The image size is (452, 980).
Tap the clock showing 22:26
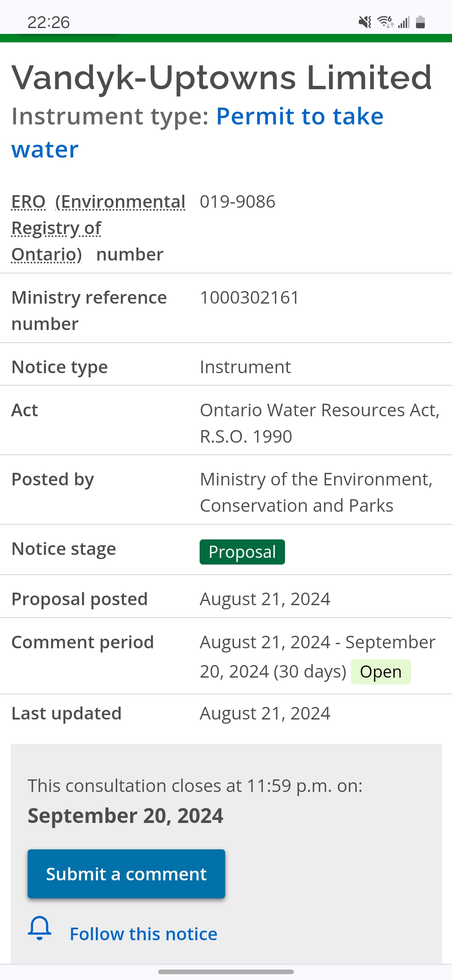49,22
